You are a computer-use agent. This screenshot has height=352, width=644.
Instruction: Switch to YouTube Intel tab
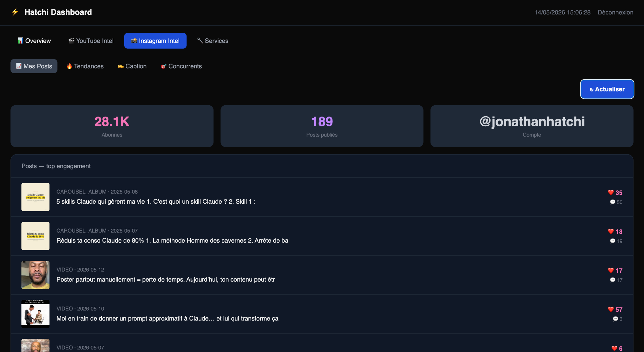pos(91,41)
